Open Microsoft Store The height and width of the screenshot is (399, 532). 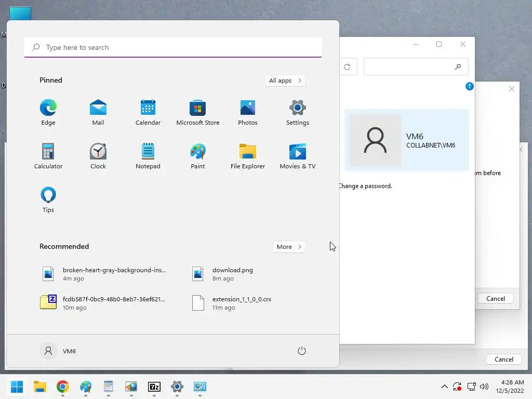198,113
